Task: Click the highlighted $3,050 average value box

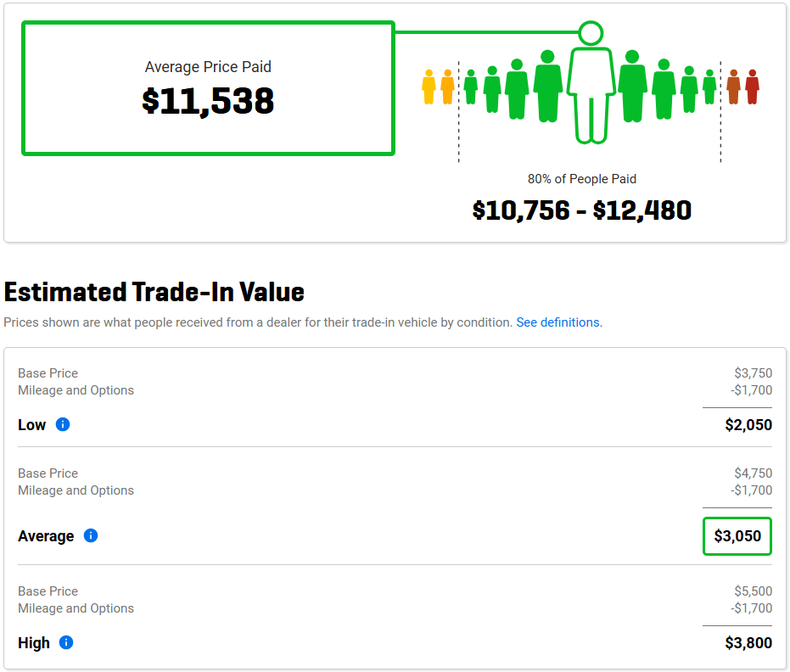Action: coord(737,536)
